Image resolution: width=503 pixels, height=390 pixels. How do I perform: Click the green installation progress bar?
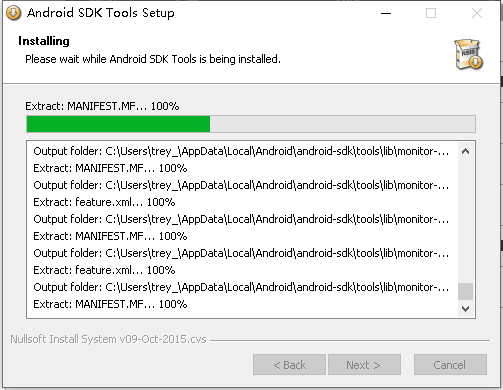click(x=118, y=124)
